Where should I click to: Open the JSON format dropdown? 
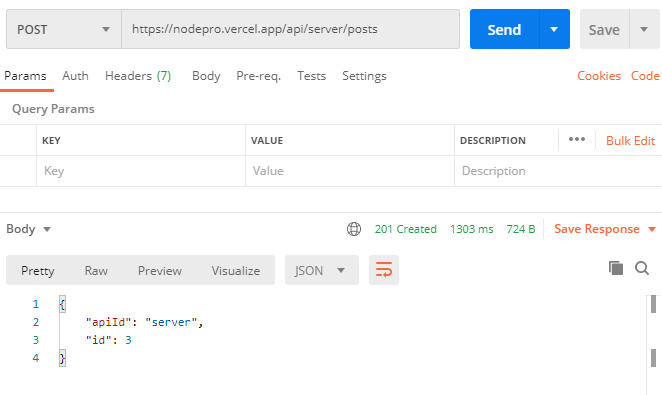[322, 270]
